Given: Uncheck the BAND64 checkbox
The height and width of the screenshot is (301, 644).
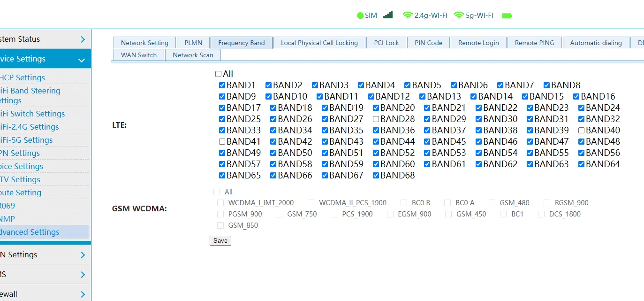Looking at the screenshot, I should [x=581, y=164].
